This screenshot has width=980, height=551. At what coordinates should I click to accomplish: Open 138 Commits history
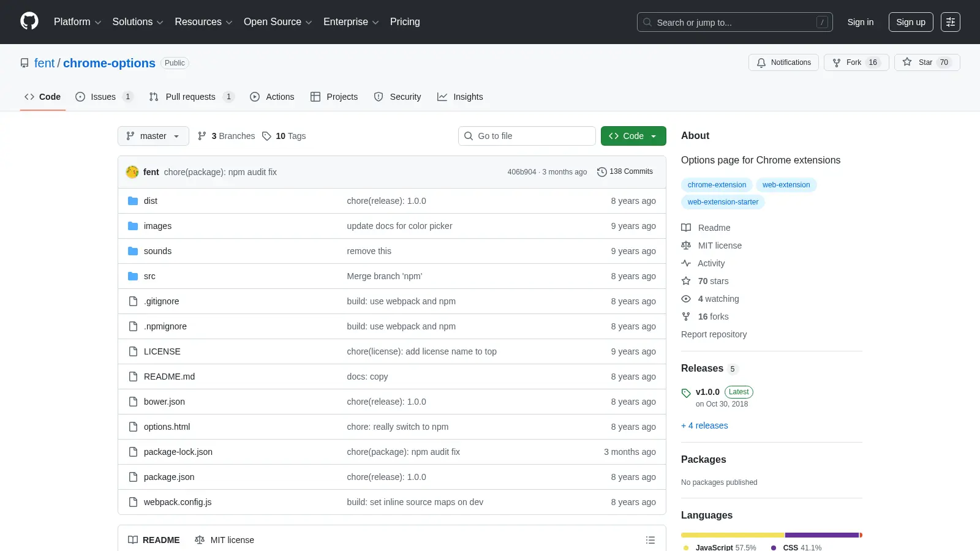(x=625, y=171)
